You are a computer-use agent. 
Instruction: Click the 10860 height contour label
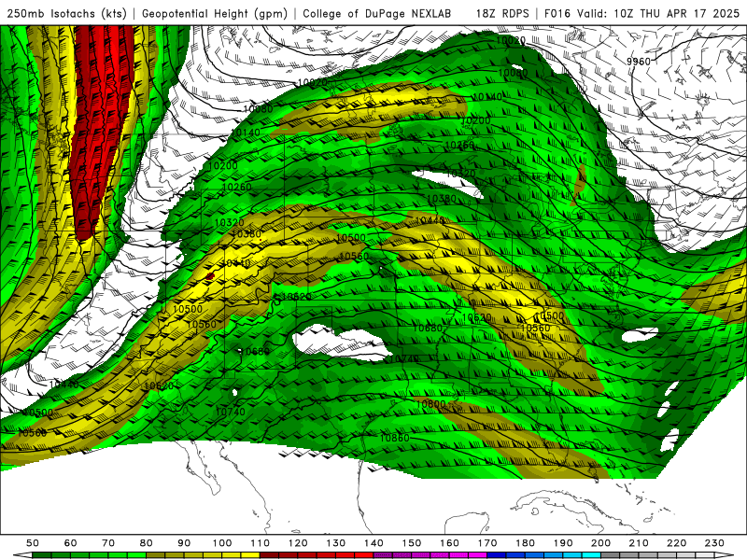[x=394, y=438]
